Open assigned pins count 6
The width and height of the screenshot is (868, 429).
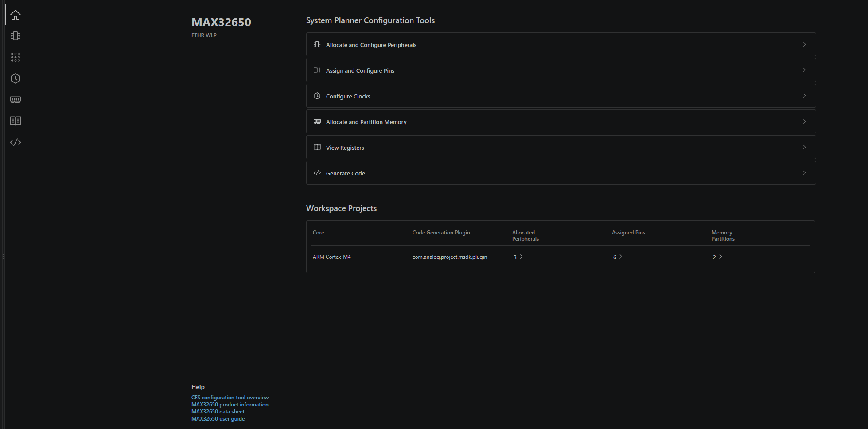618,257
